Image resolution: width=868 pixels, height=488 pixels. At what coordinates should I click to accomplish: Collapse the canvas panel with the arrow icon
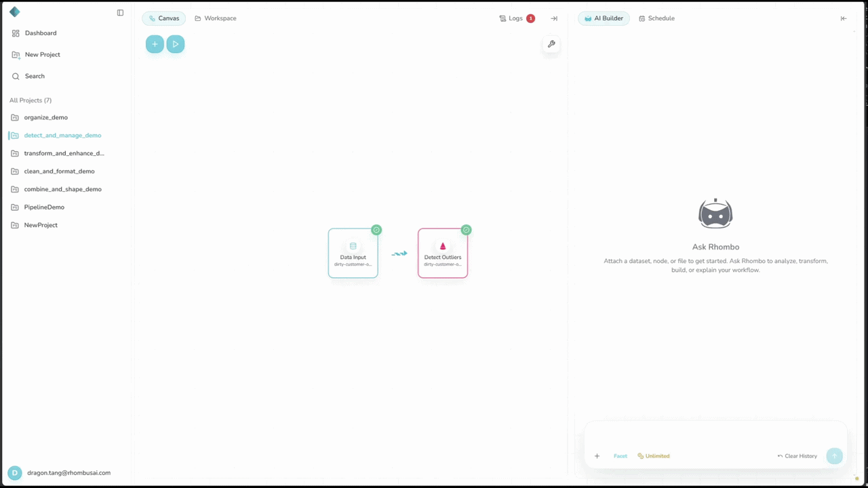(x=554, y=18)
